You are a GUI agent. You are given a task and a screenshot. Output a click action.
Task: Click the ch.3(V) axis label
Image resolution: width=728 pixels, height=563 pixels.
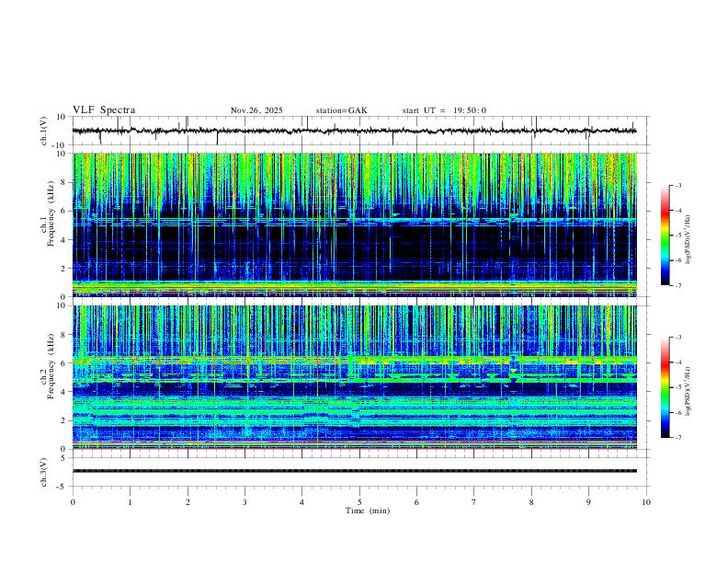43,472
